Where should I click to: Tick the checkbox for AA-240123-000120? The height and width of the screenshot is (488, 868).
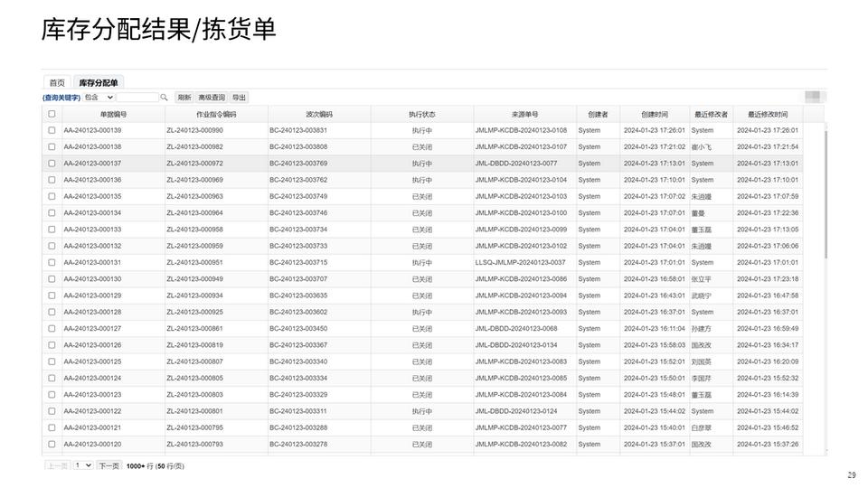[x=52, y=444]
